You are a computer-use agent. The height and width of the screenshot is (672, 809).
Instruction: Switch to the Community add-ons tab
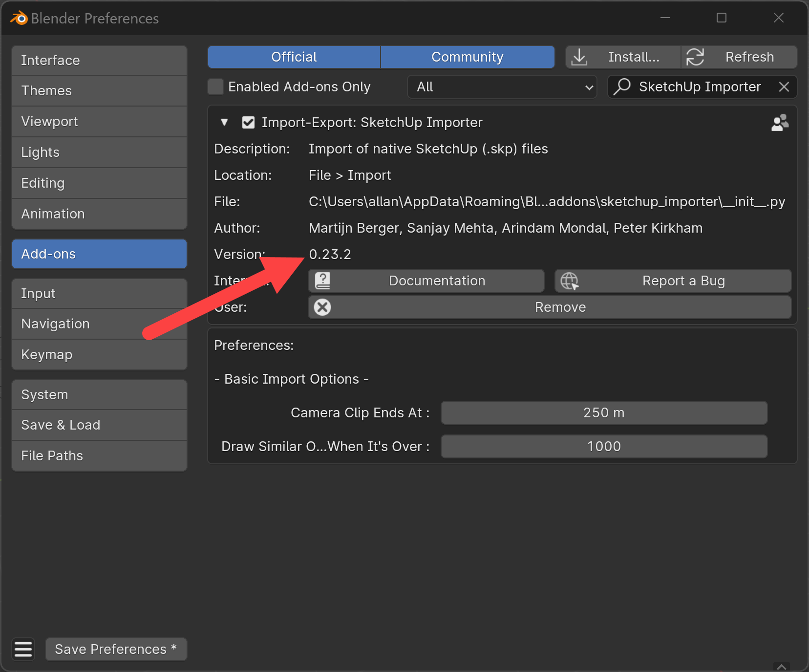click(467, 57)
